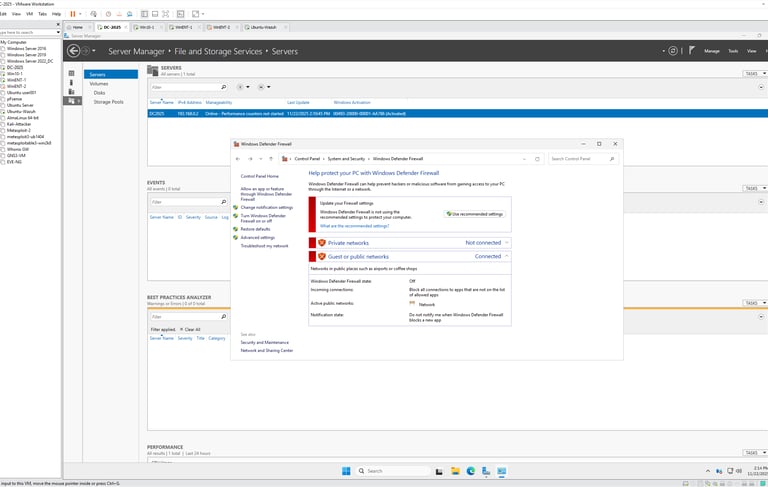Click the Windows Start button in taskbar
The width and height of the screenshot is (768, 487).
346,471
